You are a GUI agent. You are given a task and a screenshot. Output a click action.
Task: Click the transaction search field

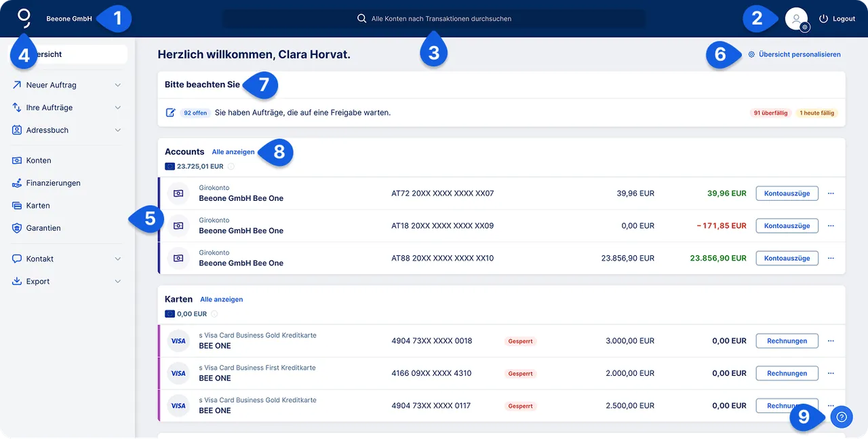coord(434,19)
